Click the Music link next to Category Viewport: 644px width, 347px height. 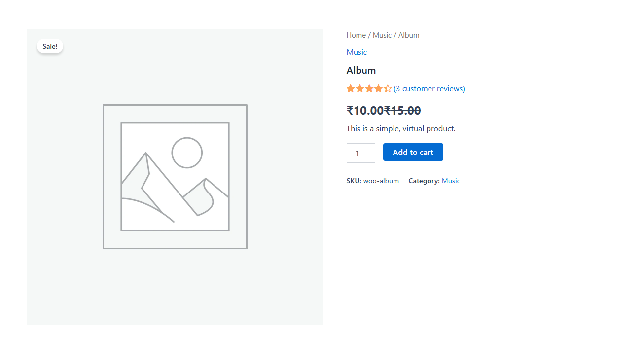[x=451, y=181]
